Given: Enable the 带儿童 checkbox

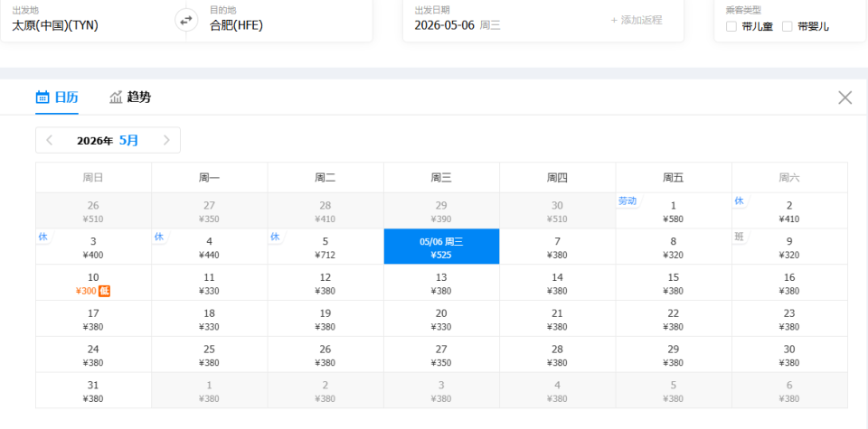Looking at the screenshot, I should pyautogui.click(x=731, y=26).
